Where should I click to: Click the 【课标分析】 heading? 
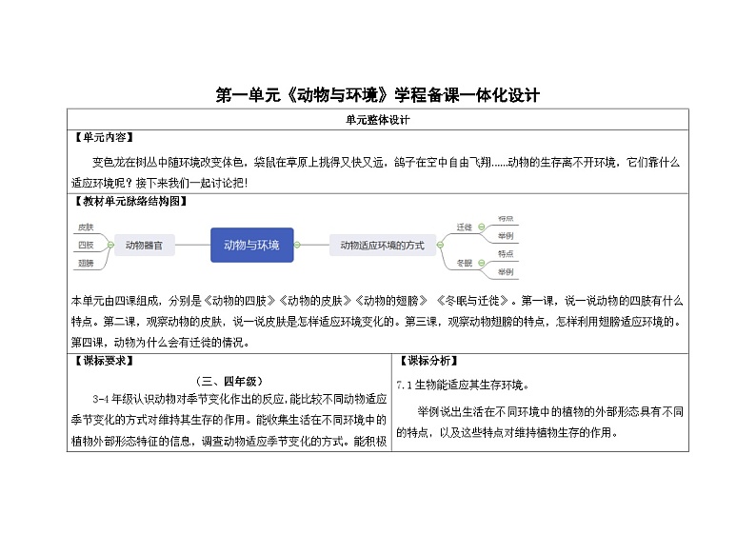pos(428,361)
